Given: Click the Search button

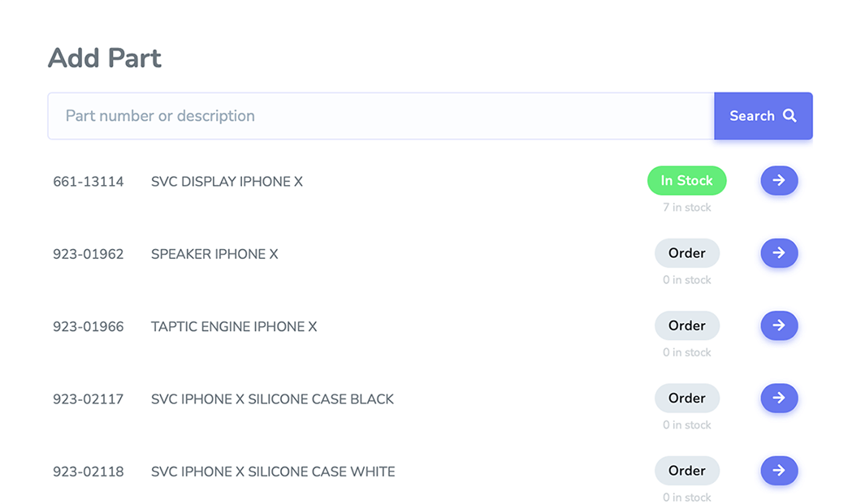Looking at the screenshot, I should pos(764,116).
